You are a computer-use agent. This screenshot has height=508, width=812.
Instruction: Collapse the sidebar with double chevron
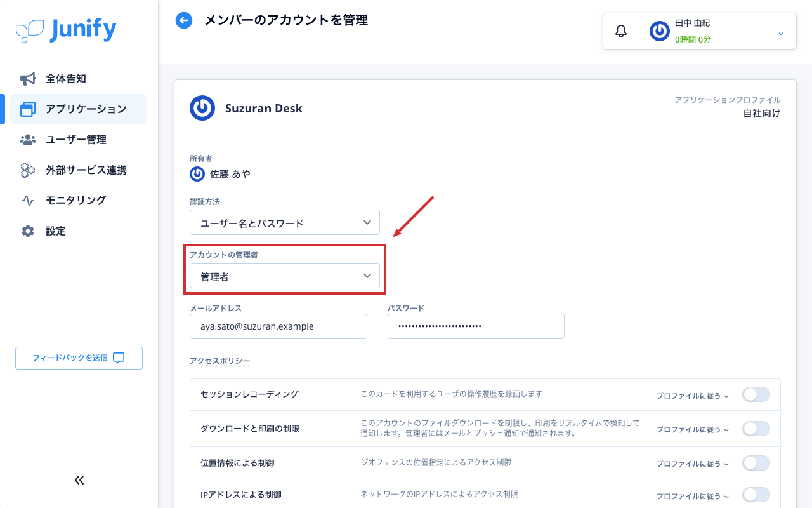click(x=79, y=480)
